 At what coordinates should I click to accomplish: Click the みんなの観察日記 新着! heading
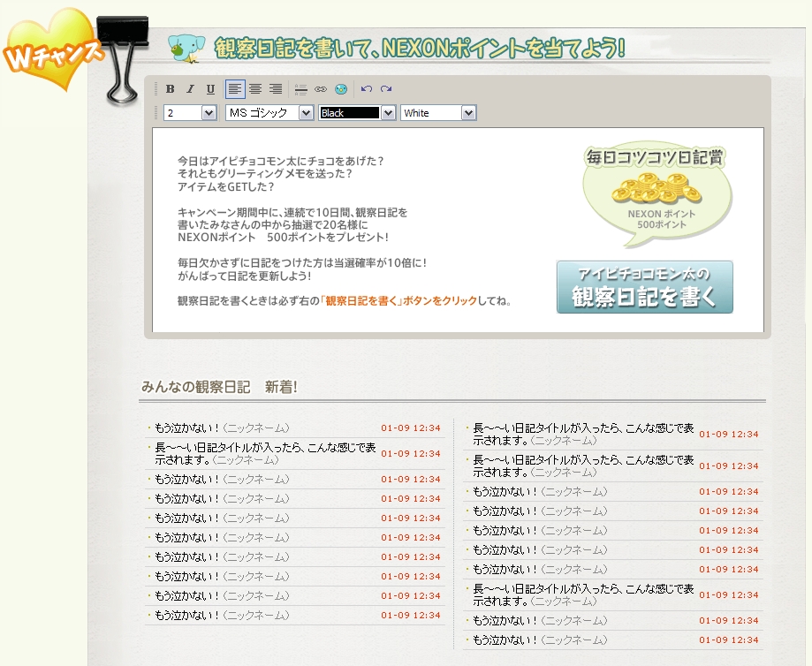219,387
